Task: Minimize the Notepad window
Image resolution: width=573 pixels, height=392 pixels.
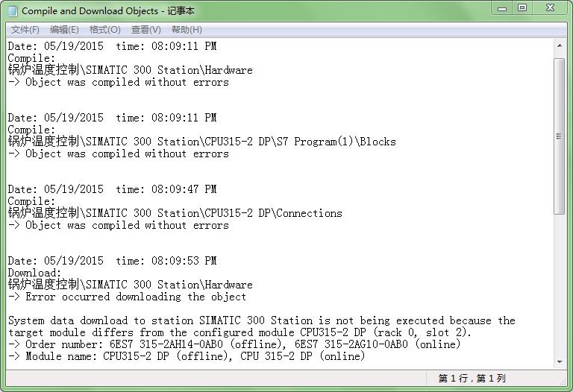Action: 502,8
